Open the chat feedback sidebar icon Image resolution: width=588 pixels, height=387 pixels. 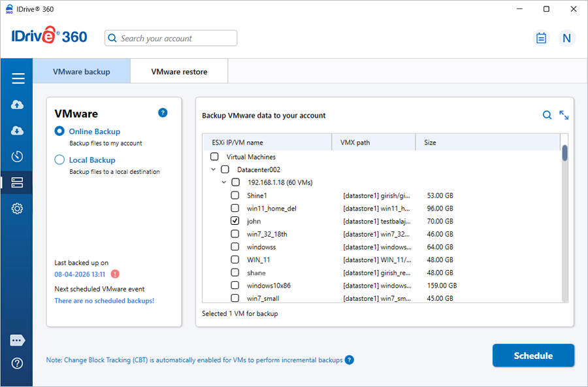[x=17, y=341]
